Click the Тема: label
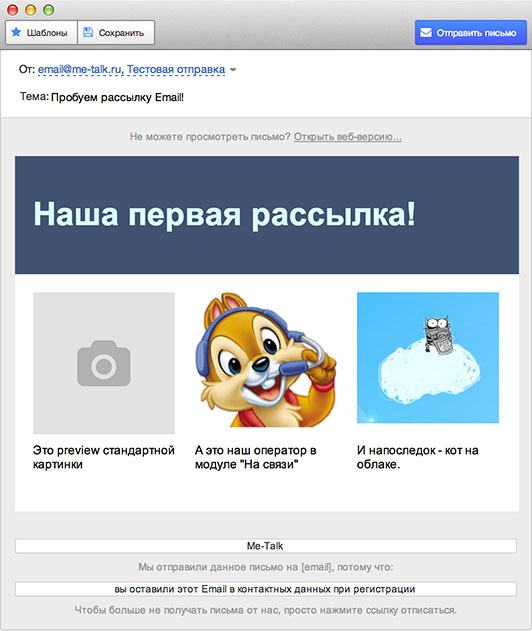 [x=34, y=97]
